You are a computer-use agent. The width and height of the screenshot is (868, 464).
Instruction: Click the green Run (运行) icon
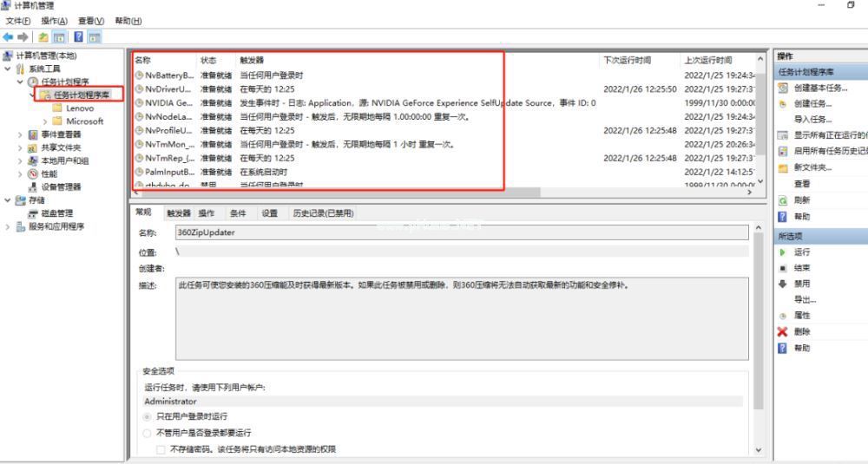pyautogui.click(x=783, y=252)
